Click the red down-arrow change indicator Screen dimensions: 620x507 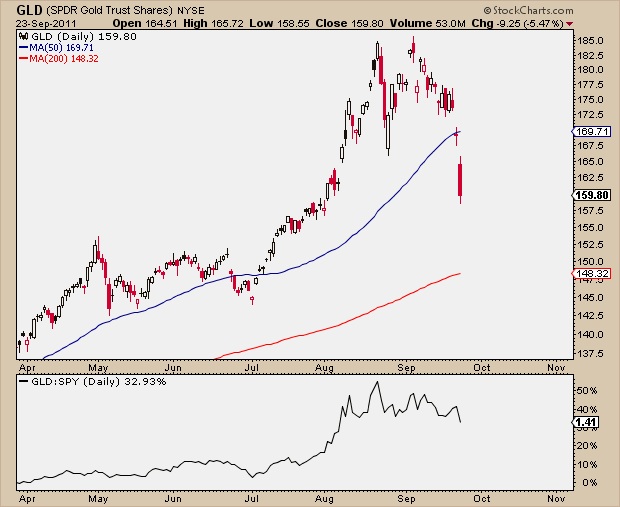(569, 24)
